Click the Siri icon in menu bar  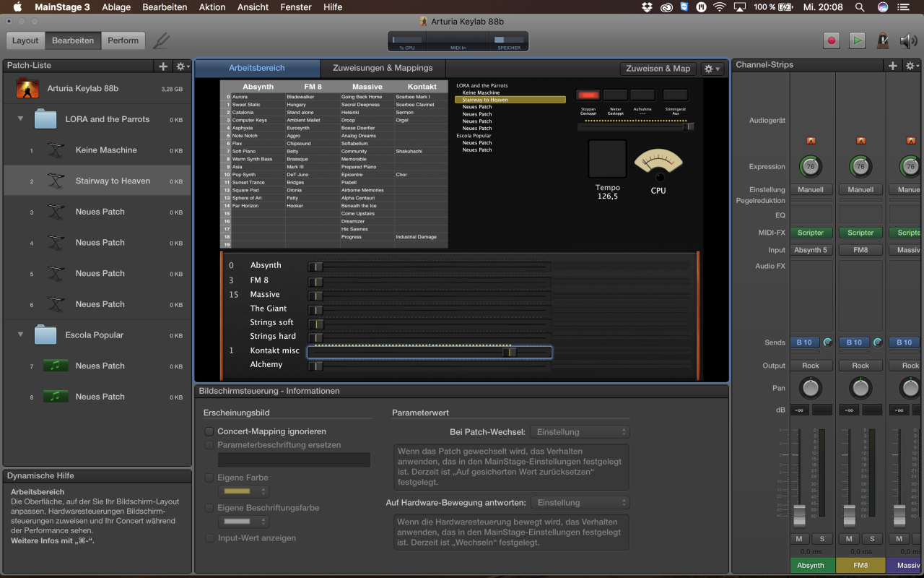(883, 7)
